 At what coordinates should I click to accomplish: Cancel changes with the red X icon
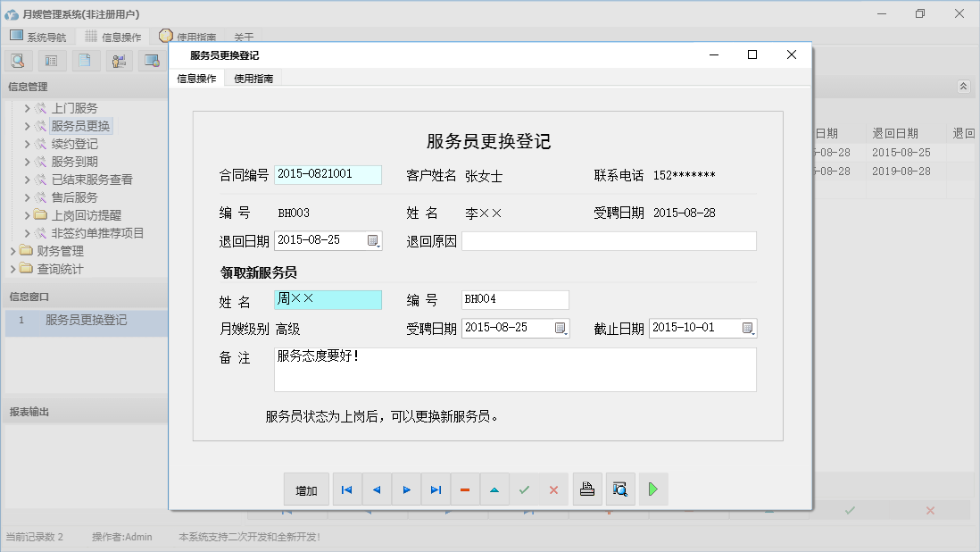[553, 489]
